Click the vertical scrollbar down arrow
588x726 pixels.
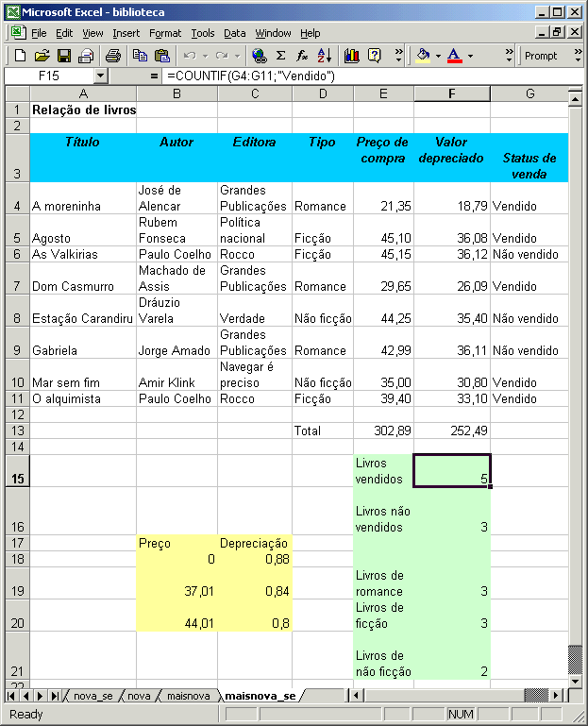pyautogui.click(x=575, y=681)
